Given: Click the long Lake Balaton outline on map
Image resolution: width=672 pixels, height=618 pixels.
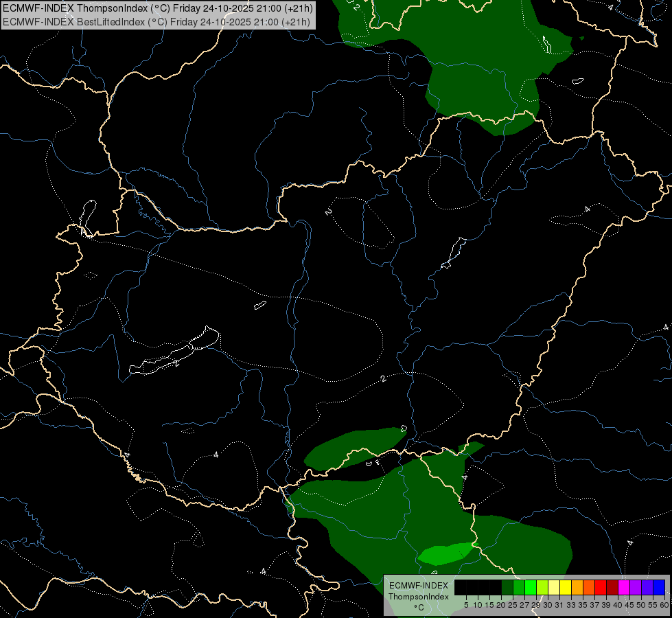Looking at the screenshot, I should coord(174,351).
